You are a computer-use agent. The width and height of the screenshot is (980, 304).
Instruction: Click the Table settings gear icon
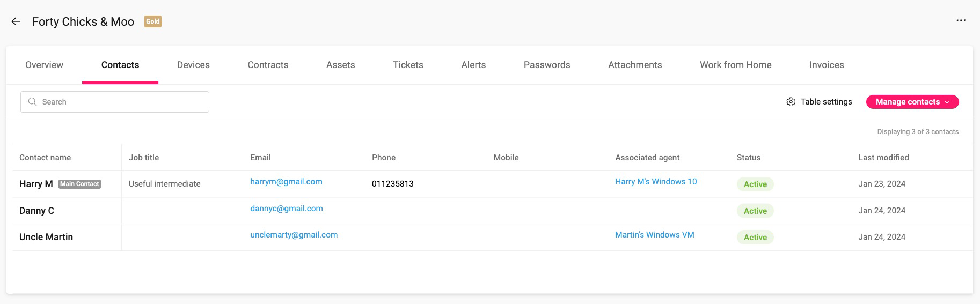791,102
